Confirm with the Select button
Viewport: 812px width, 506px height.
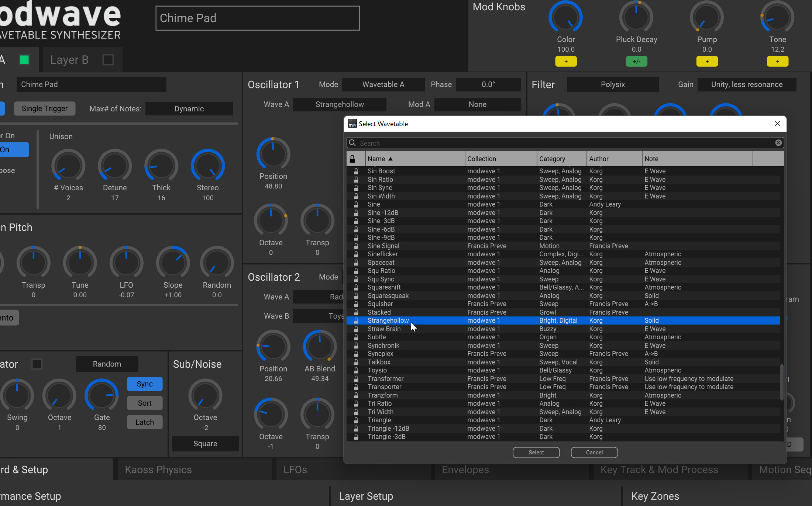pos(536,453)
